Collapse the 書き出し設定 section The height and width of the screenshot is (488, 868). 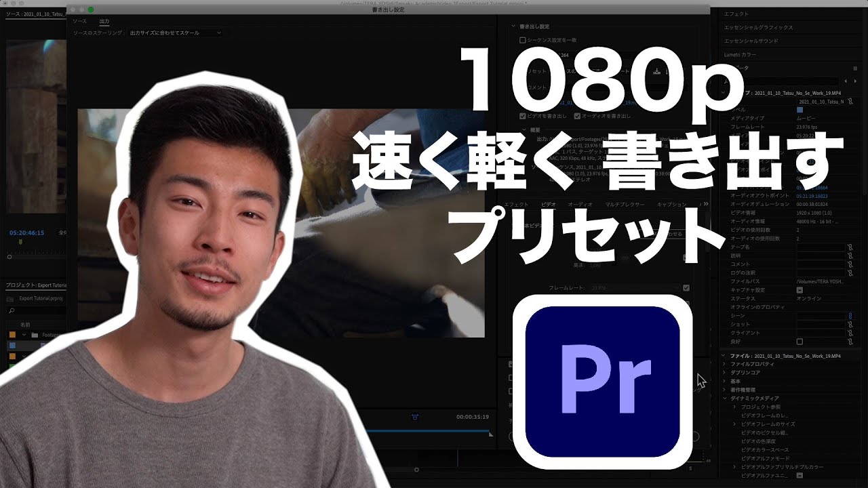click(x=514, y=26)
